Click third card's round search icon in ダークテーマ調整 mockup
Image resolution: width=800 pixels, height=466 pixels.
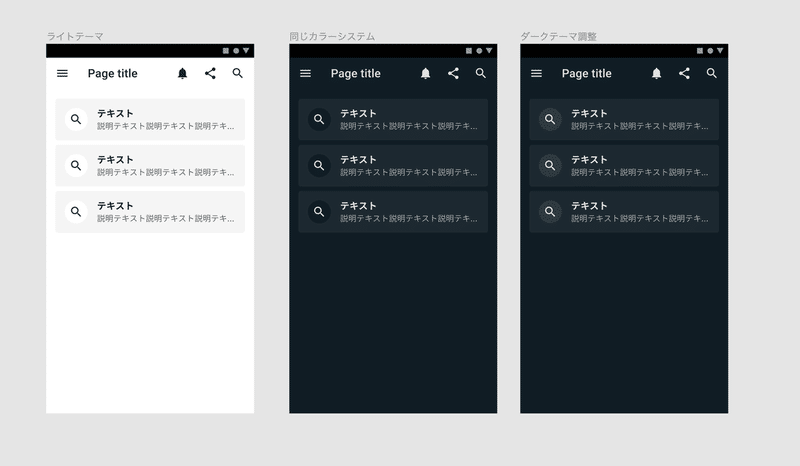coord(550,212)
